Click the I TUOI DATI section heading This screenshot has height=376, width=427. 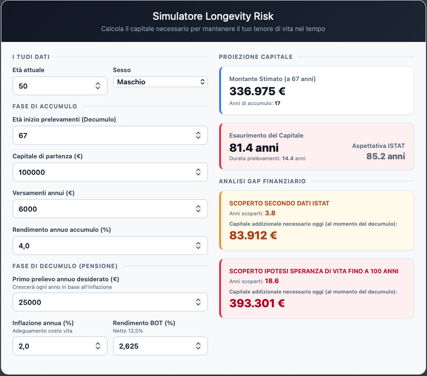pos(31,57)
